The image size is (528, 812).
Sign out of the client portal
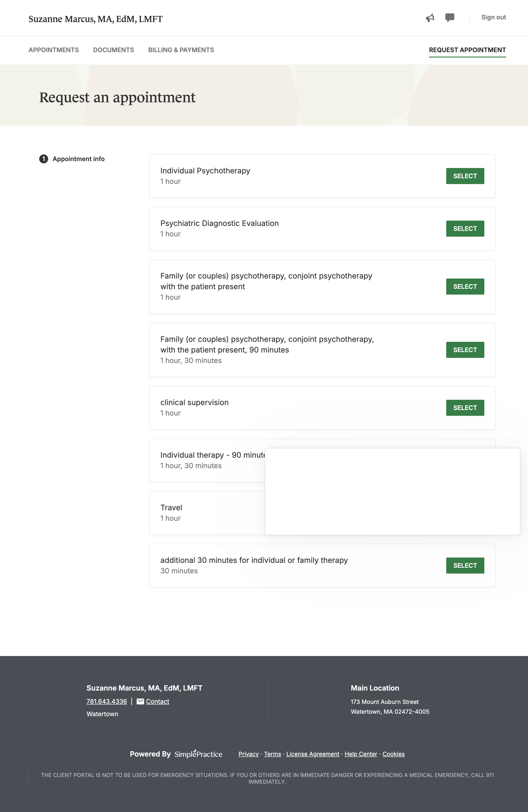click(493, 17)
